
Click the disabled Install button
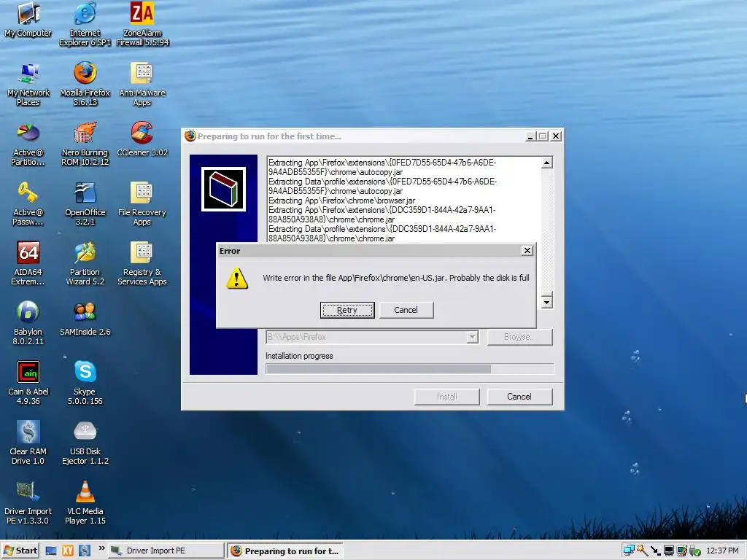click(x=447, y=397)
